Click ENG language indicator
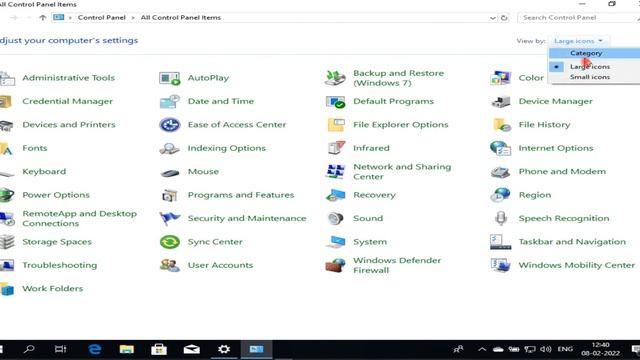This screenshot has height=360, width=640. pyautogui.click(x=565, y=349)
